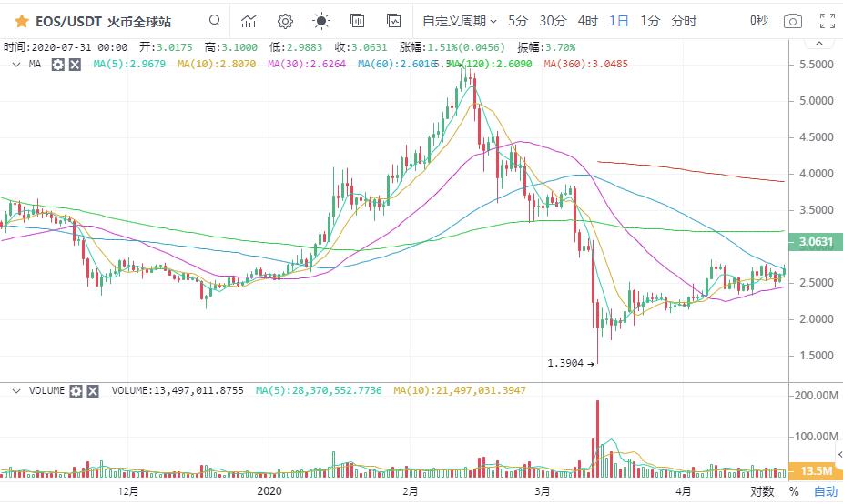843x504 pixels.
Task: Enter fullscreen mode with the expand icon
Action: click(827, 21)
